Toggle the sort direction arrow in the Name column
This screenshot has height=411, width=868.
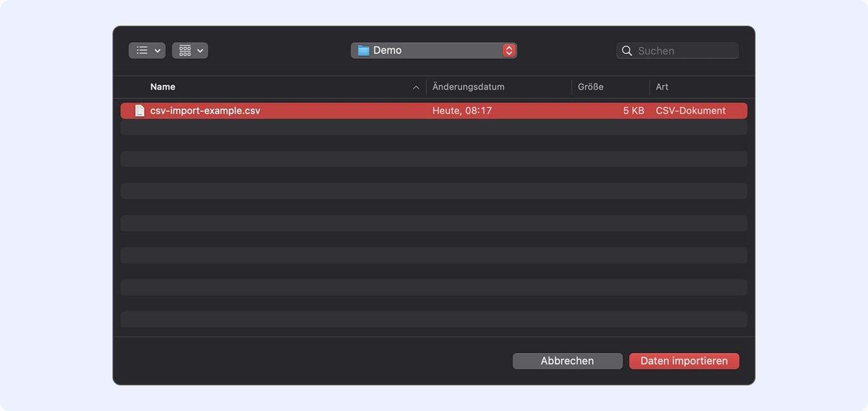pos(416,88)
